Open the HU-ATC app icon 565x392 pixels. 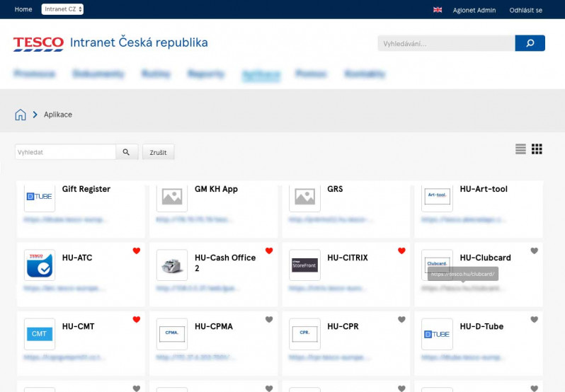(x=40, y=265)
